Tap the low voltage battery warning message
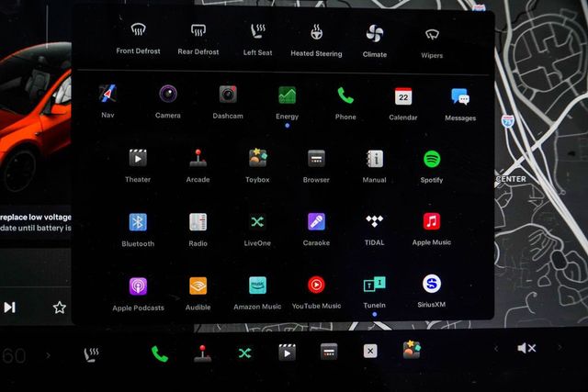 (36, 222)
